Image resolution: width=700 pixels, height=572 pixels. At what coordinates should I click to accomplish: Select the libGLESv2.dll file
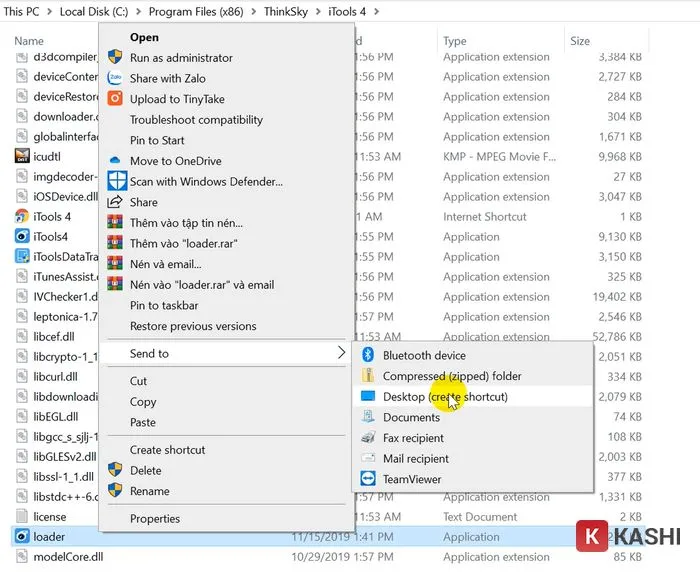(x=65, y=456)
